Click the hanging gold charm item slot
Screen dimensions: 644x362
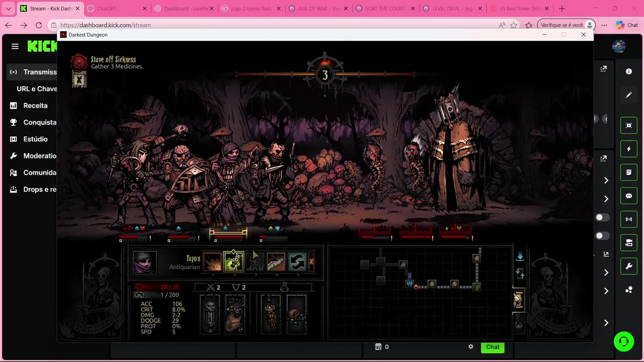tap(271, 314)
